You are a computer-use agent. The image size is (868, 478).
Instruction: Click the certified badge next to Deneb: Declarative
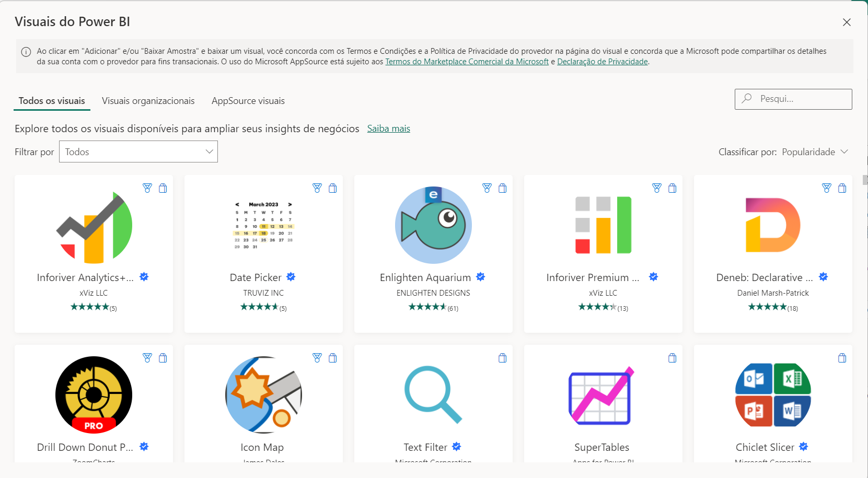824,277
